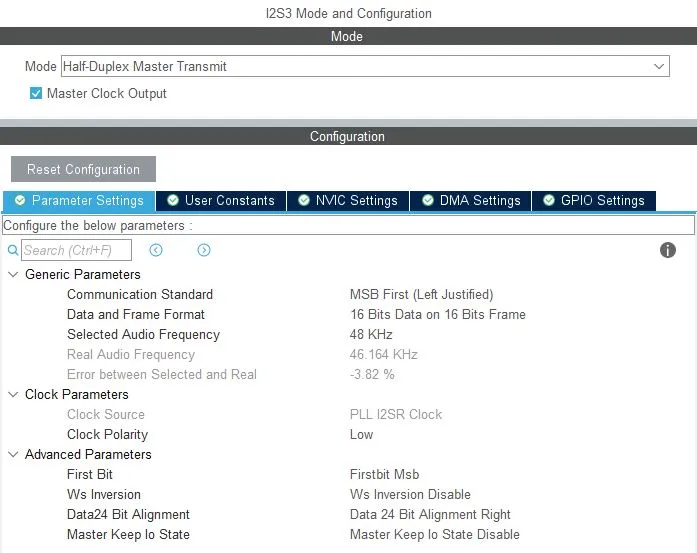Switch to GPIO Settings tab
697x553 pixels.
point(593,201)
